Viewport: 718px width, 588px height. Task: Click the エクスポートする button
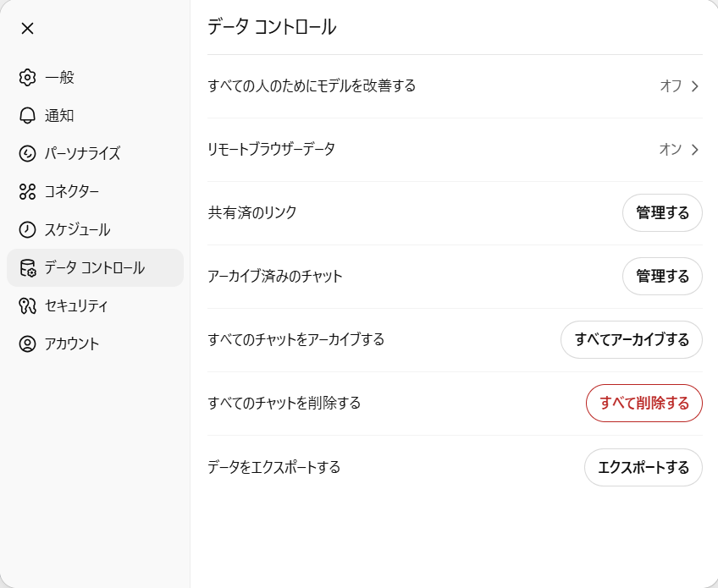tap(643, 467)
